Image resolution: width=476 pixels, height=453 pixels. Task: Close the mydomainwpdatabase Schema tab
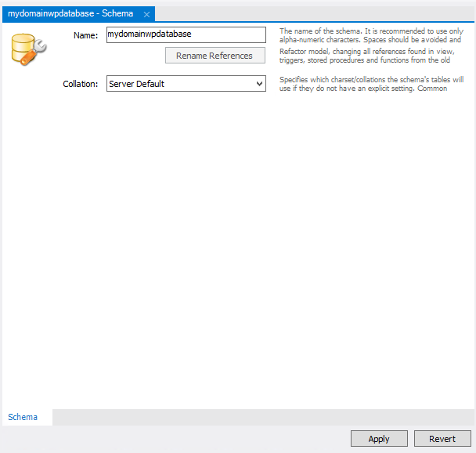click(146, 14)
